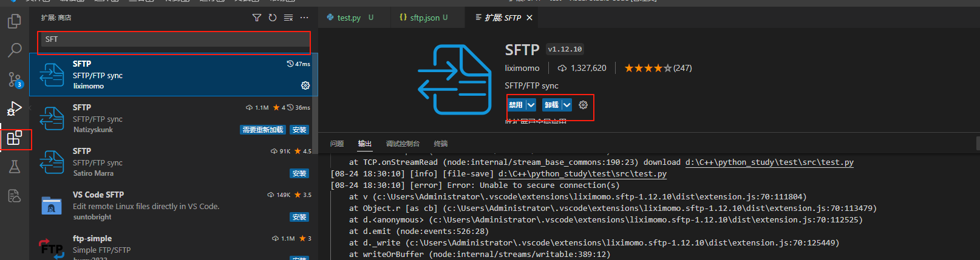
Task: Switch to the Problems (问题) panel tab
Action: (x=337, y=144)
